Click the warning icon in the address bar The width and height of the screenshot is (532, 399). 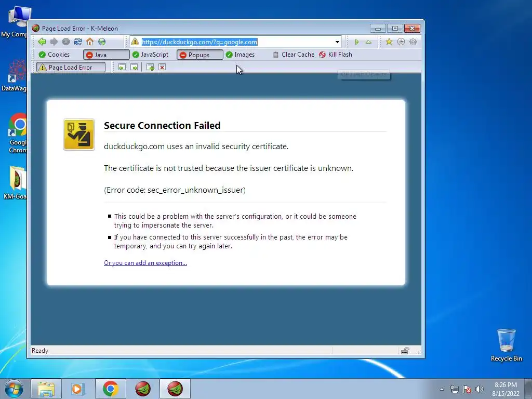(x=135, y=42)
